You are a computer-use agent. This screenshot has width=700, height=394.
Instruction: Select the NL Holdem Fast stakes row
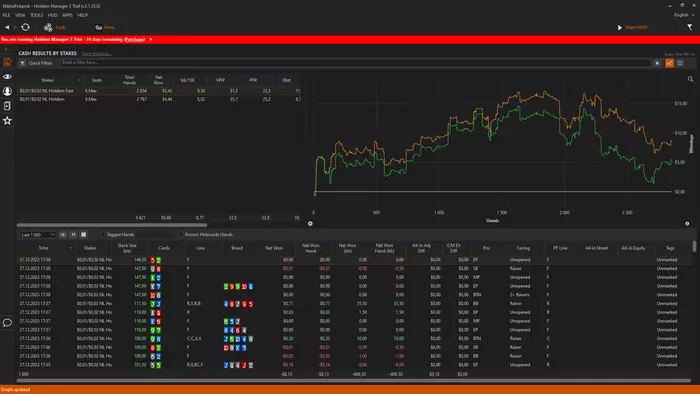(159, 91)
